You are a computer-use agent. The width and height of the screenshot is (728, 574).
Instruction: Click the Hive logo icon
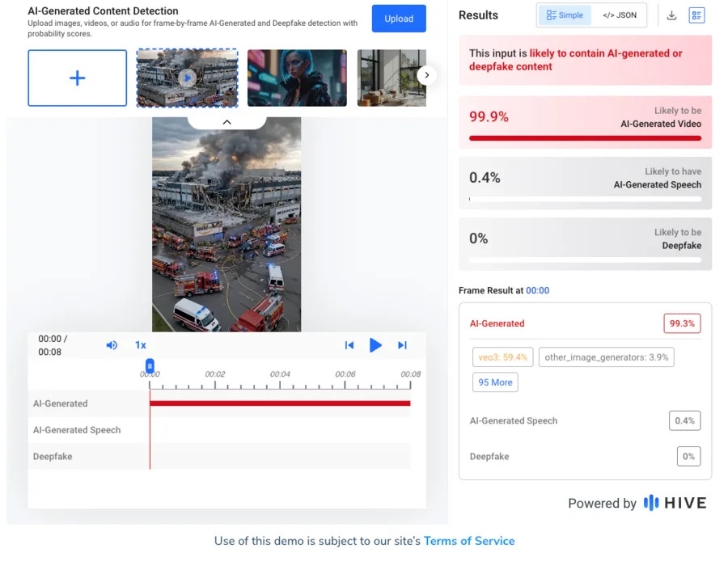click(654, 503)
